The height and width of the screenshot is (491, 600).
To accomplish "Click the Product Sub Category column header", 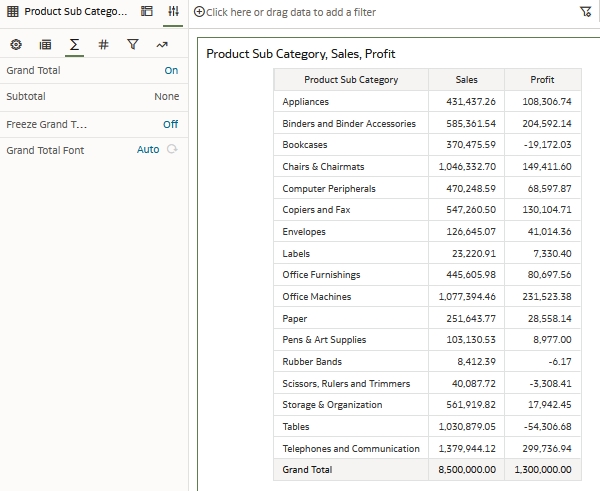I will (x=351, y=80).
